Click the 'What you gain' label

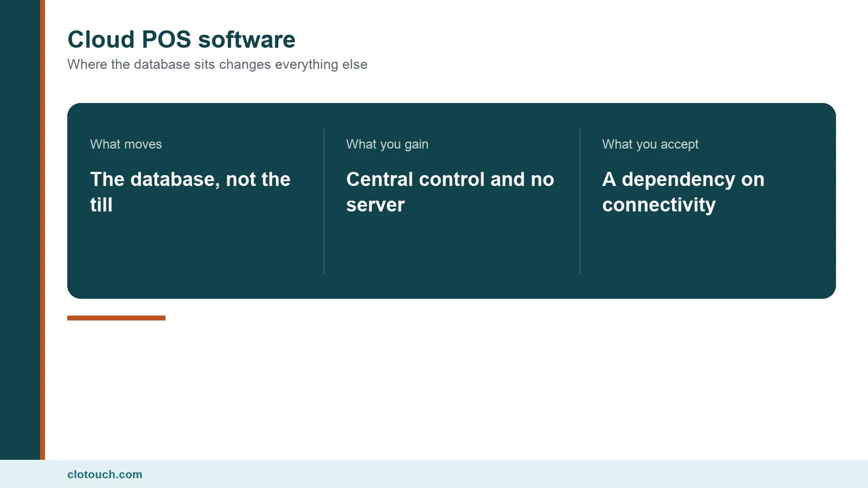click(387, 144)
